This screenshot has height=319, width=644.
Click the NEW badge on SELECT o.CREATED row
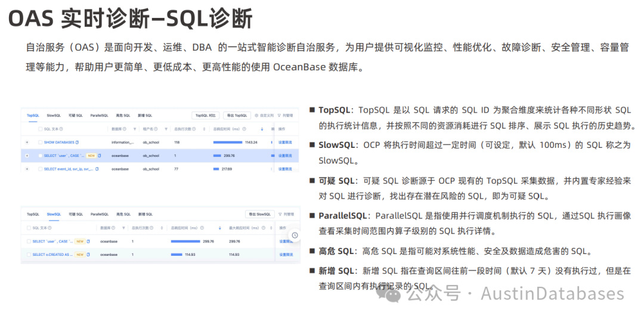[x=80, y=255]
